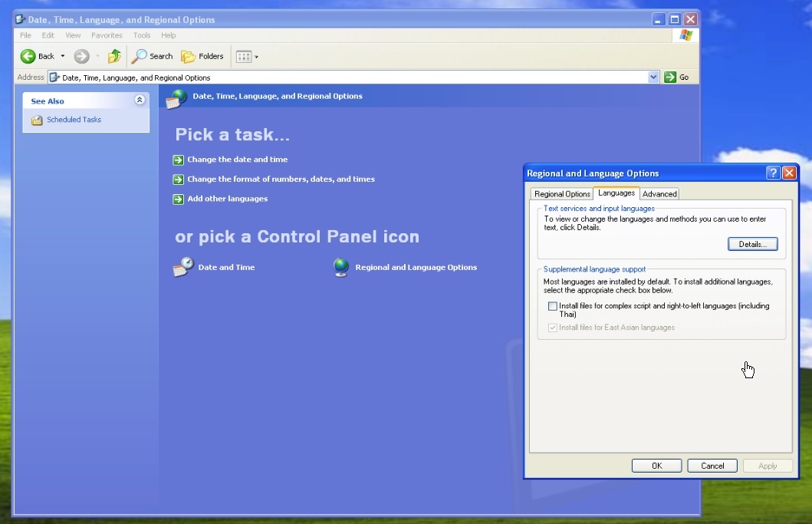Open the Scheduled Tasks link
The height and width of the screenshot is (524, 812).
click(74, 119)
